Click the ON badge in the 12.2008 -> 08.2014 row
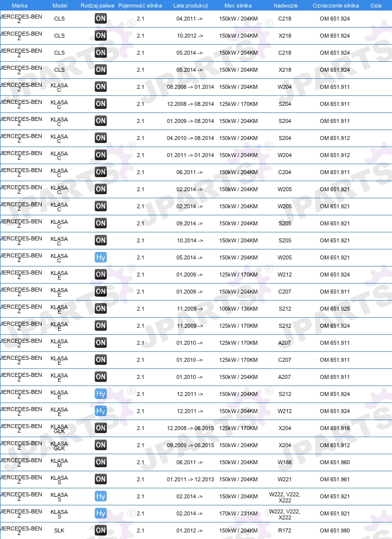 [x=101, y=103]
